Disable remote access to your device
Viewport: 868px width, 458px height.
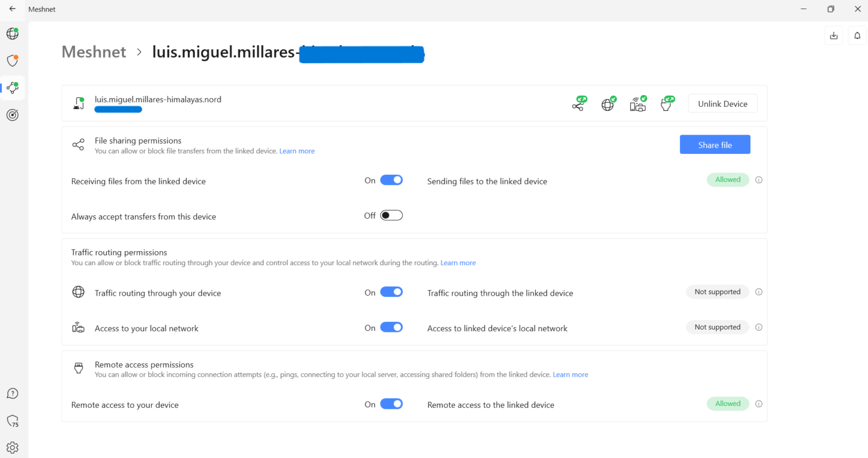tap(392, 404)
